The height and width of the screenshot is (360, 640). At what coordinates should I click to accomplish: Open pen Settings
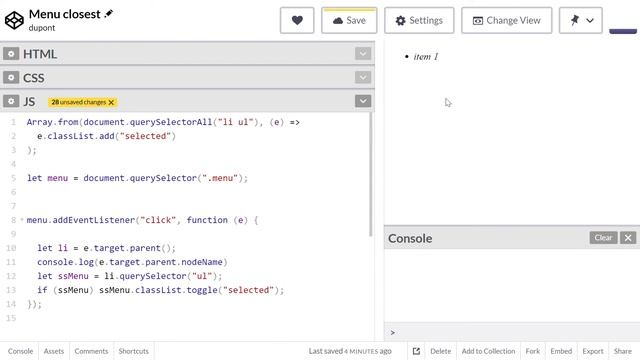[419, 20]
